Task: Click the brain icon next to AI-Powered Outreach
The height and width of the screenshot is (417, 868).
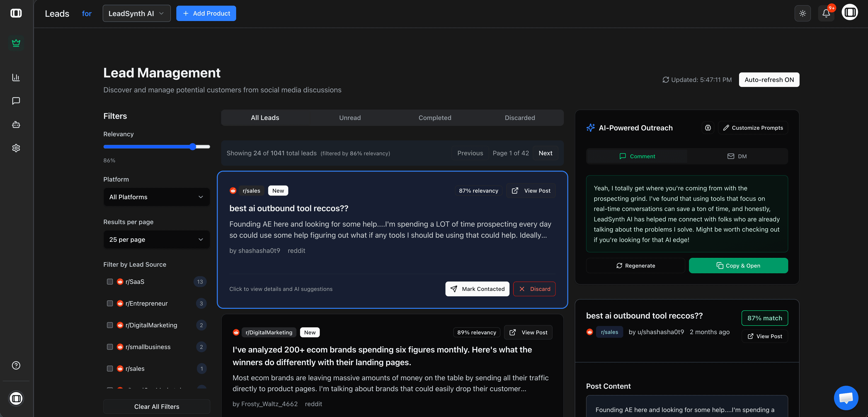Action: [x=708, y=127]
